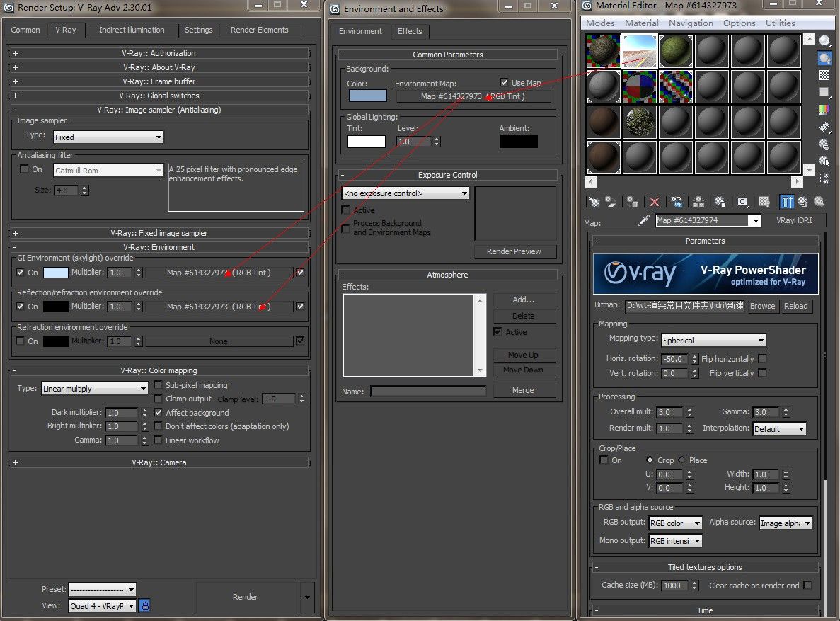Click the Render Preview button
The width and height of the screenshot is (840, 621).
[514, 251]
